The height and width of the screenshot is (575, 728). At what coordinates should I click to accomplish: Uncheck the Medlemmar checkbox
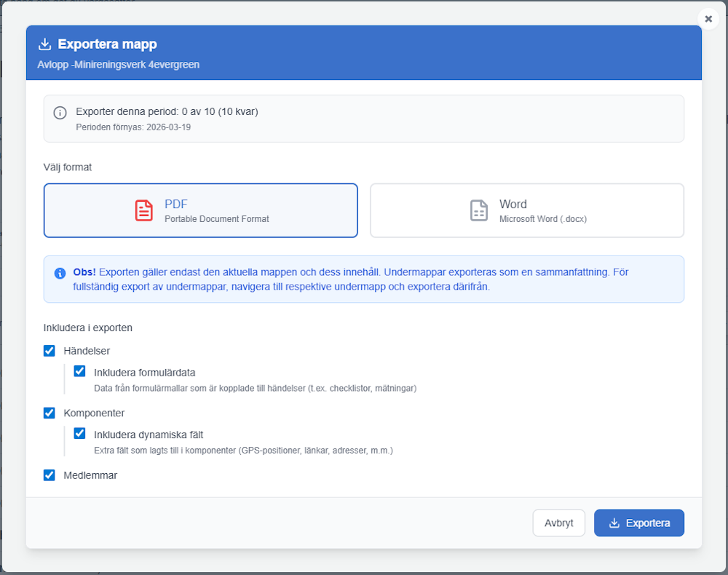(50, 475)
